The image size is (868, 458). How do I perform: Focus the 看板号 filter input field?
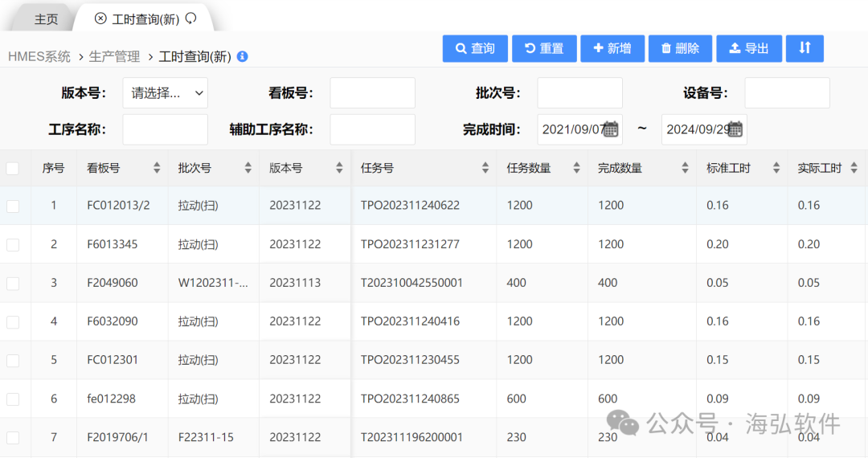coord(373,93)
